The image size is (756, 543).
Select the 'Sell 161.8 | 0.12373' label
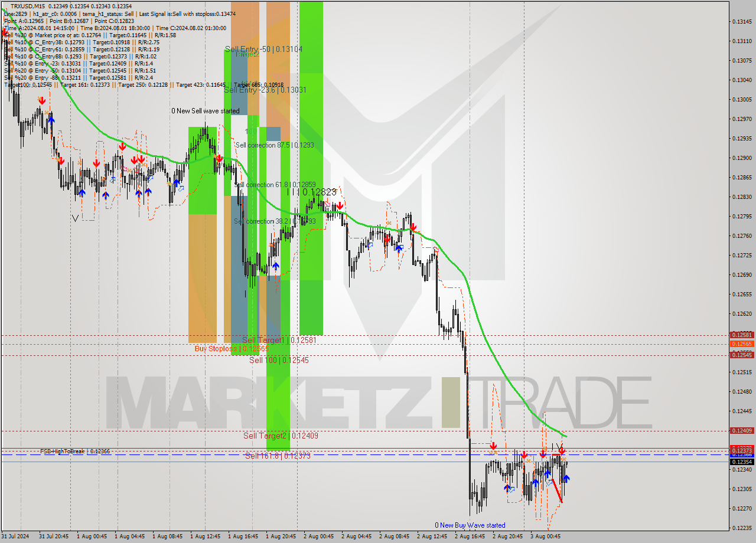tap(278, 456)
